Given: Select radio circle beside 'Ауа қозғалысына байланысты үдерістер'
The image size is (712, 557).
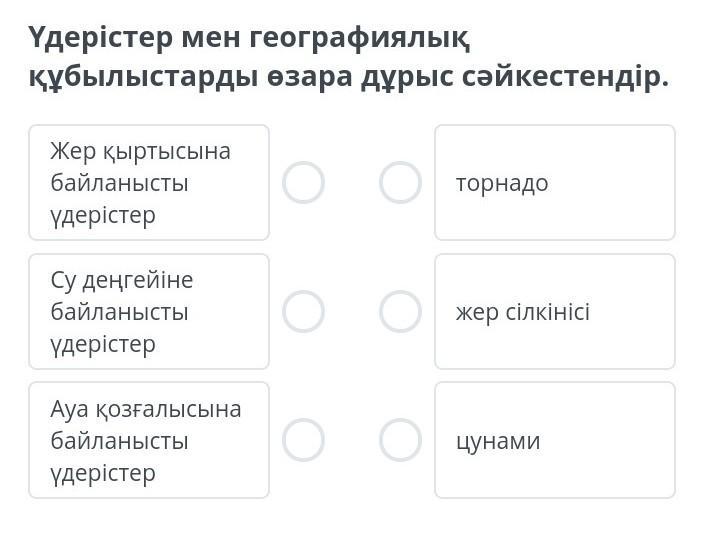Looking at the screenshot, I should (303, 440).
